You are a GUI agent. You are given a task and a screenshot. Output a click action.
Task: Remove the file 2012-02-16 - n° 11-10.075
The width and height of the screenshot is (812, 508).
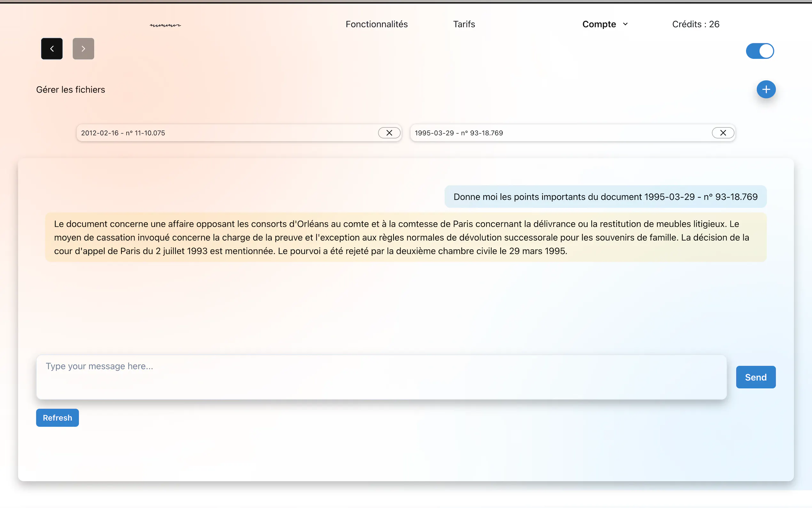389,133
